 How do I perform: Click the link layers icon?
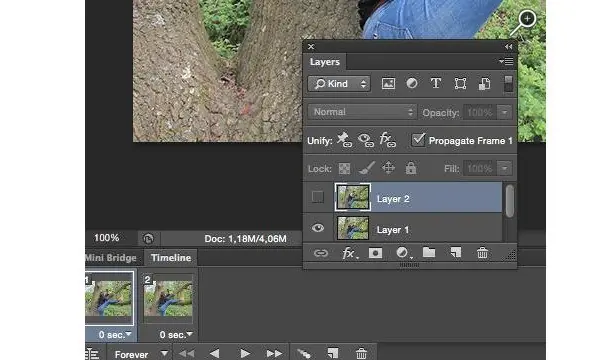pos(320,253)
